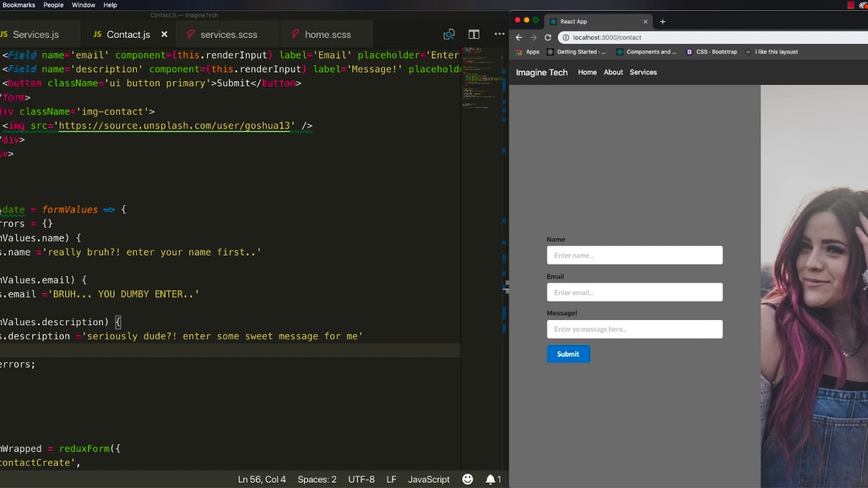The height and width of the screenshot is (488, 868).
Task: Open the Window menu in the menu bar
Action: point(83,5)
